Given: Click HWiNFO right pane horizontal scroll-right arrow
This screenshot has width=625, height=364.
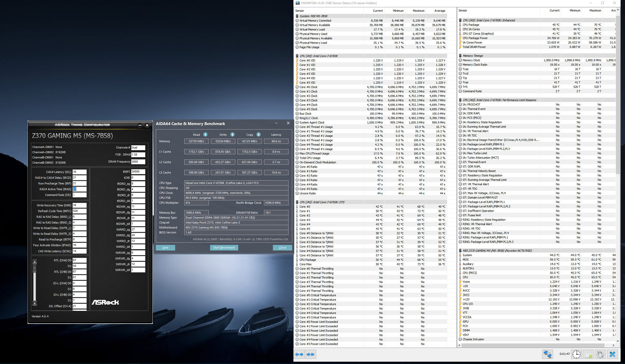Looking at the screenshot, I should 614,345.
